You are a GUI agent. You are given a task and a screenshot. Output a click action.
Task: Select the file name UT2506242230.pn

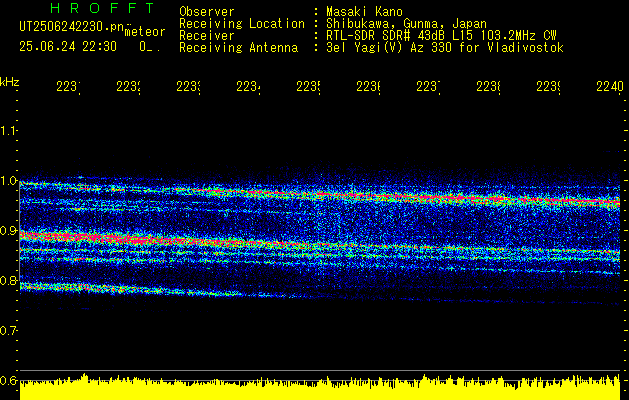click(x=71, y=26)
